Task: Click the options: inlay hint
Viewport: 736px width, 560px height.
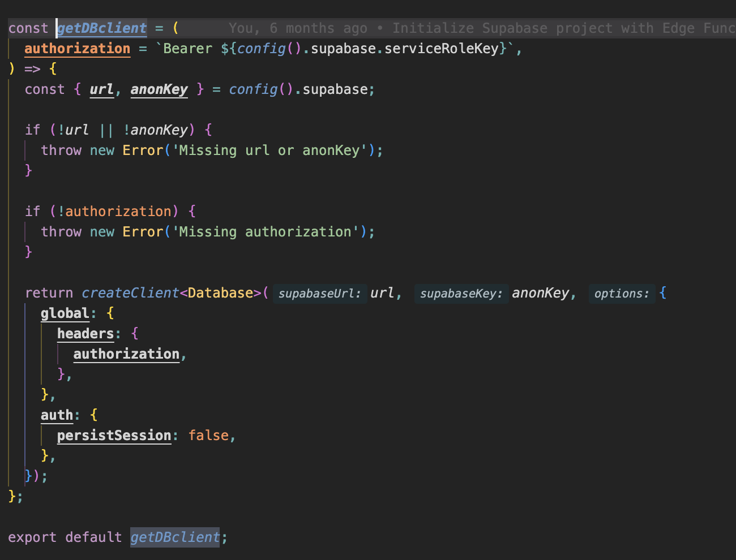Action: (622, 294)
